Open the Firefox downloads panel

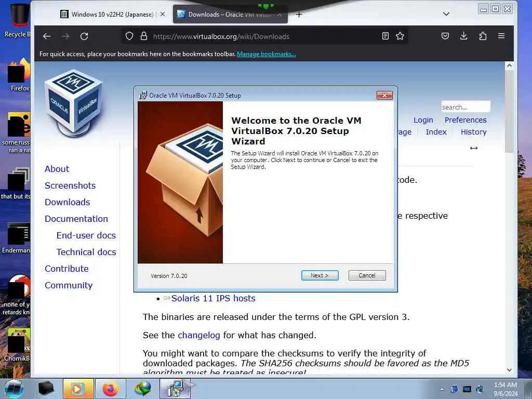[x=464, y=36]
